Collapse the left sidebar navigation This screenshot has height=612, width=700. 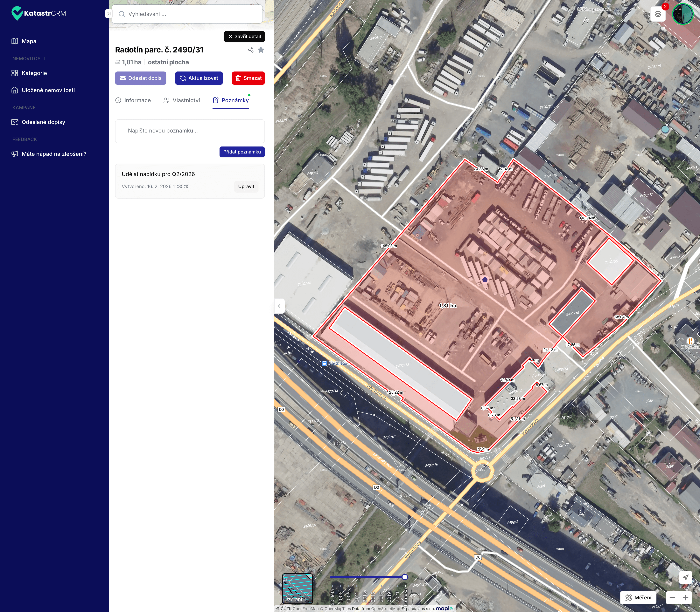(108, 14)
